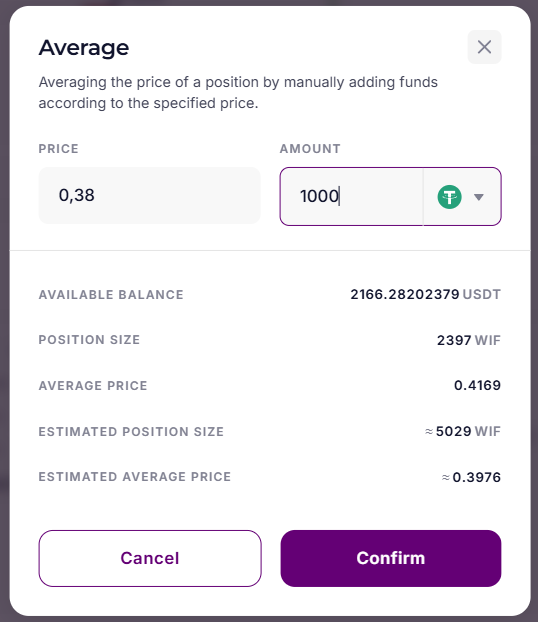The width and height of the screenshot is (538, 622).
Task: Click the averaging description text
Action: pyautogui.click(x=238, y=92)
